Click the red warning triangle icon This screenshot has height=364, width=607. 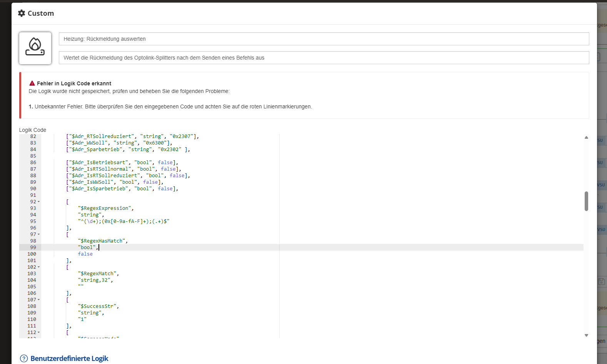(x=32, y=83)
